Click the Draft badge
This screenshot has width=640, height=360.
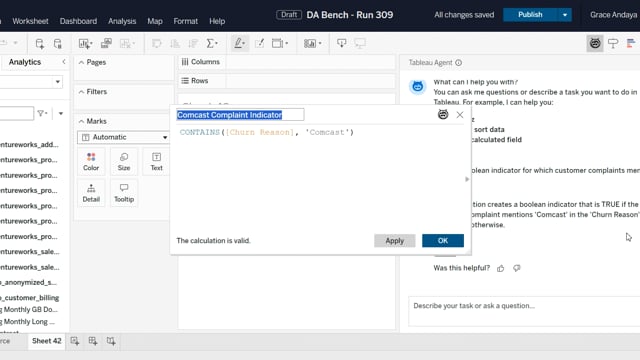289,15
